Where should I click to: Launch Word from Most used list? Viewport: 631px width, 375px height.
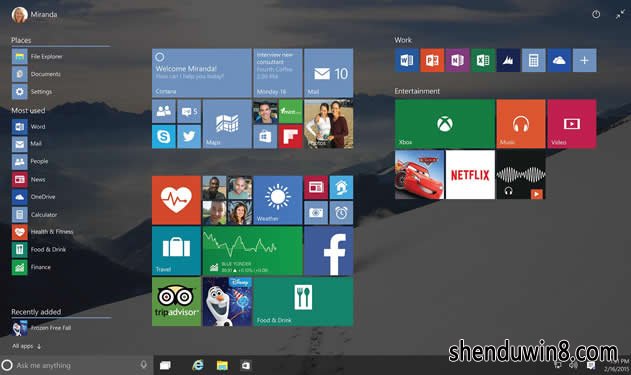pyautogui.click(x=29, y=127)
